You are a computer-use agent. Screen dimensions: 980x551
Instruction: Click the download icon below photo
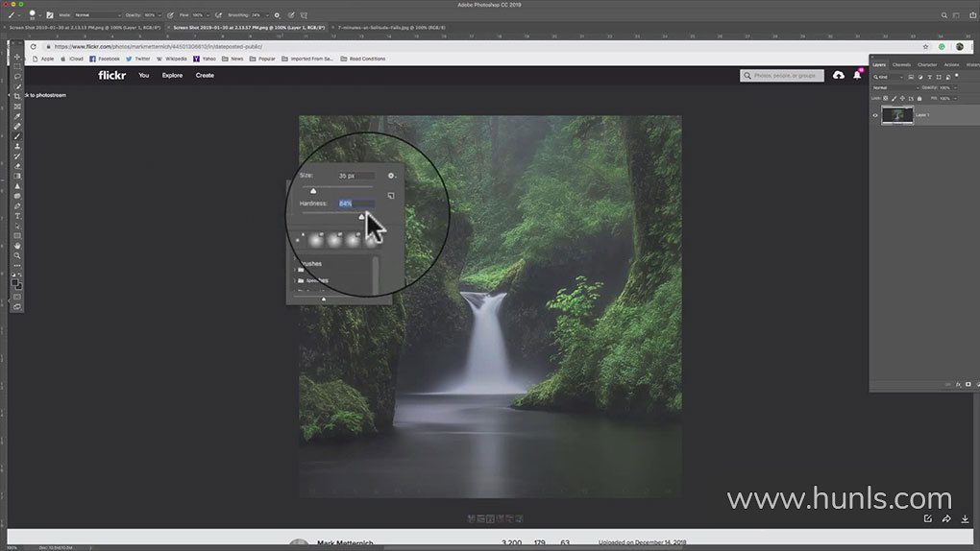coord(965,518)
